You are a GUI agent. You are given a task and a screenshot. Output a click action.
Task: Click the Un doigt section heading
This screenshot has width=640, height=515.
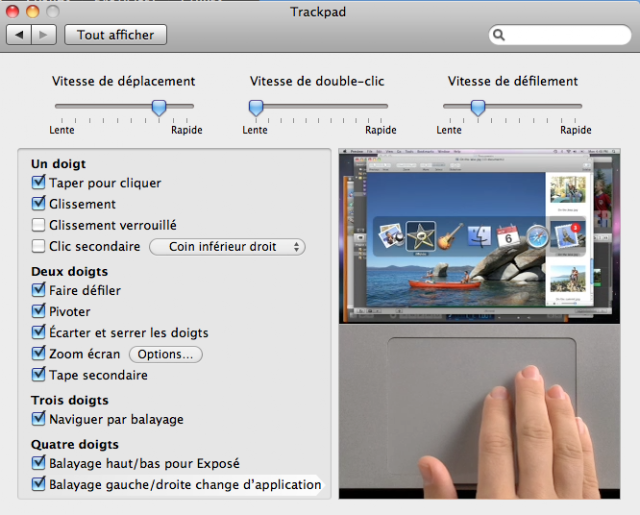58,164
